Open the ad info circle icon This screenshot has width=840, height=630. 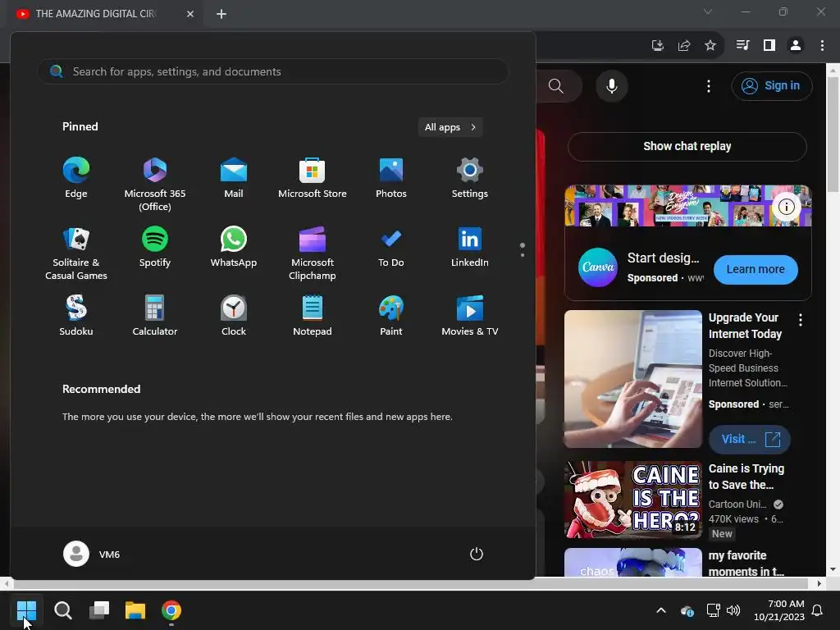[787, 206]
